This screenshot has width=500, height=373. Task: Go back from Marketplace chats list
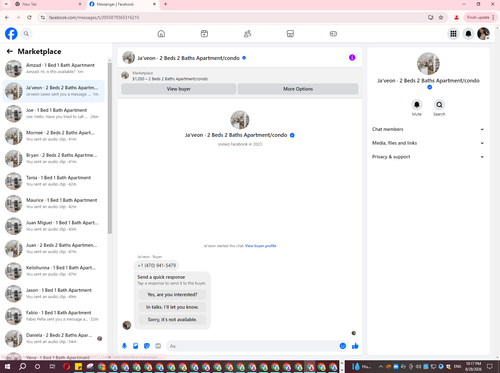pyautogui.click(x=10, y=51)
